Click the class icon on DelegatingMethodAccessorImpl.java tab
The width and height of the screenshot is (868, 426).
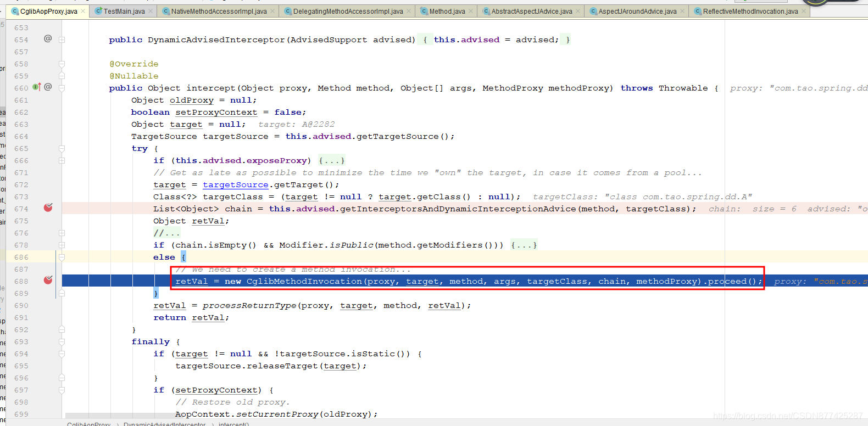tap(288, 11)
